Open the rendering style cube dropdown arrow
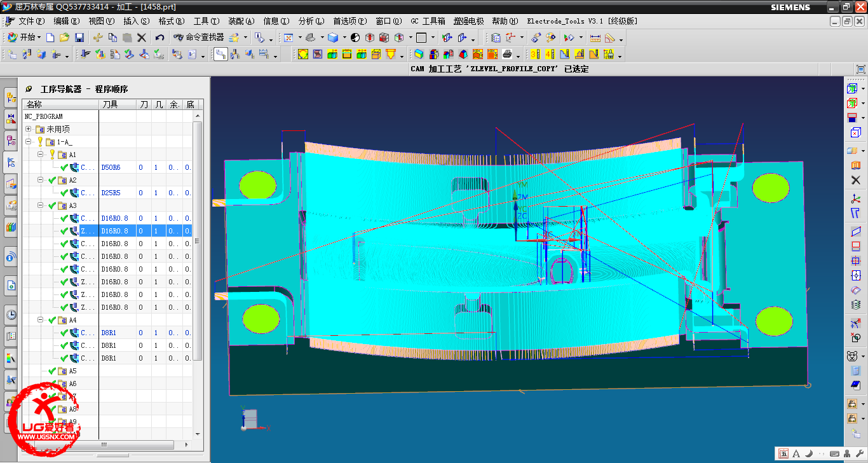The image size is (868, 463). pos(345,38)
